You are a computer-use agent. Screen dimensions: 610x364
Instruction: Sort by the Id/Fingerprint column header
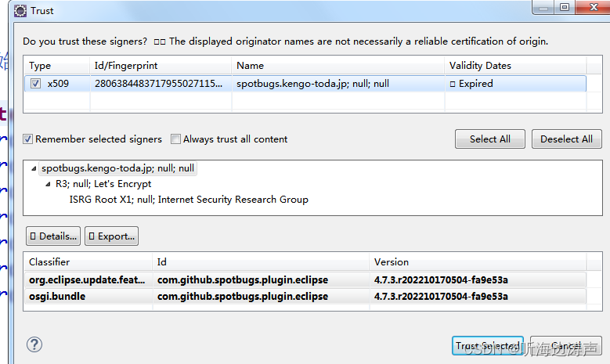tap(161, 65)
